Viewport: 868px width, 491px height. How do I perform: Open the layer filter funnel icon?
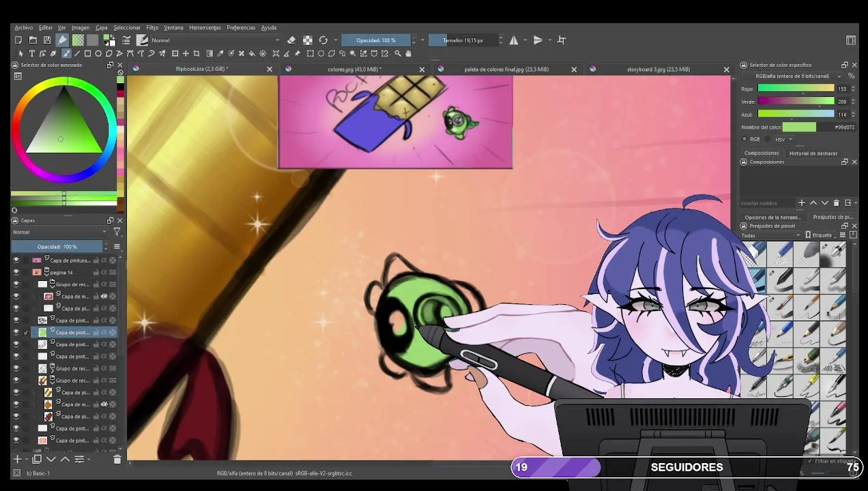click(x=117, y=233)
